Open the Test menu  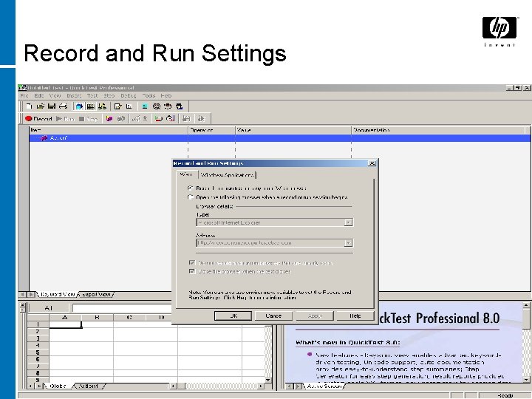click(92, 95)
